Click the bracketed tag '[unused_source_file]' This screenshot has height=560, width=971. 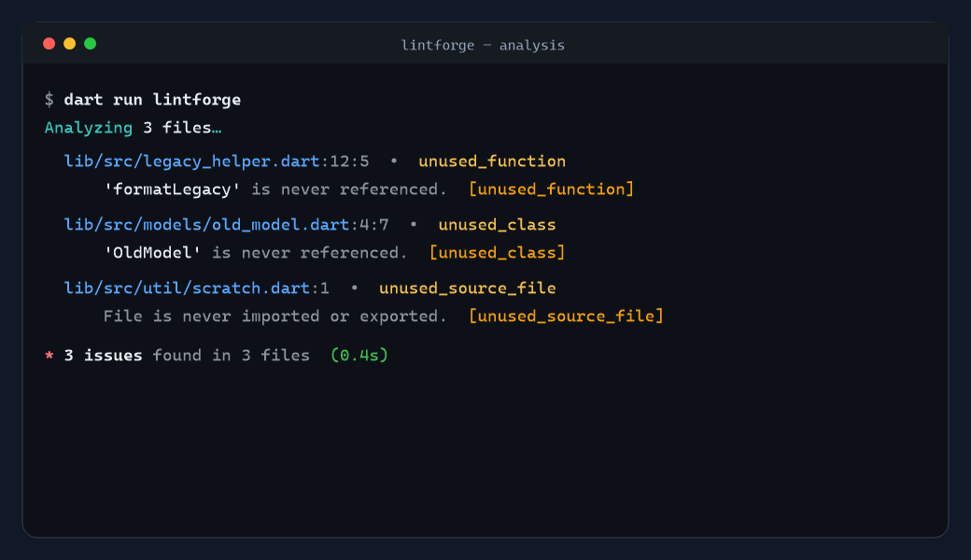click(566, 316)
